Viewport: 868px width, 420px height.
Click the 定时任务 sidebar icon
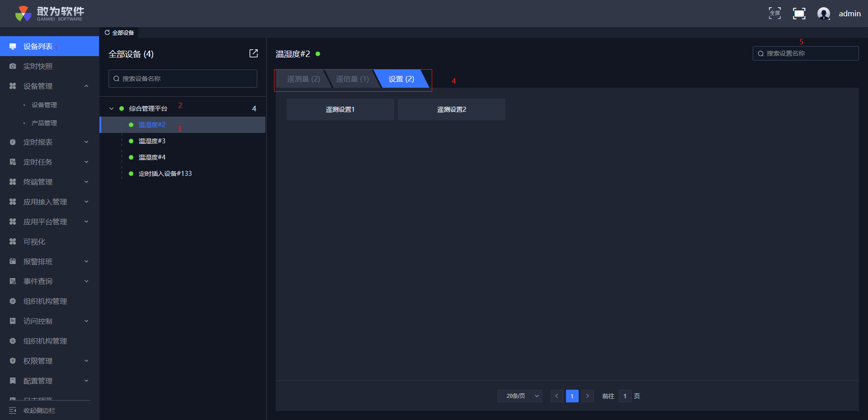point(13,162)
